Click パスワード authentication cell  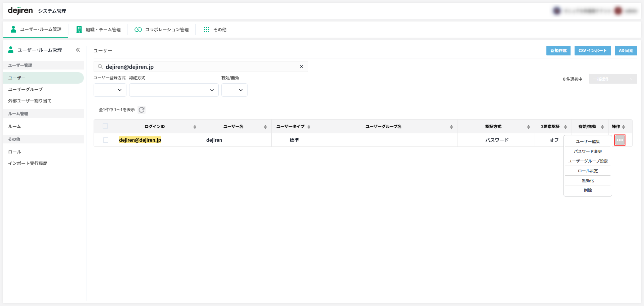tap(497, 140)
